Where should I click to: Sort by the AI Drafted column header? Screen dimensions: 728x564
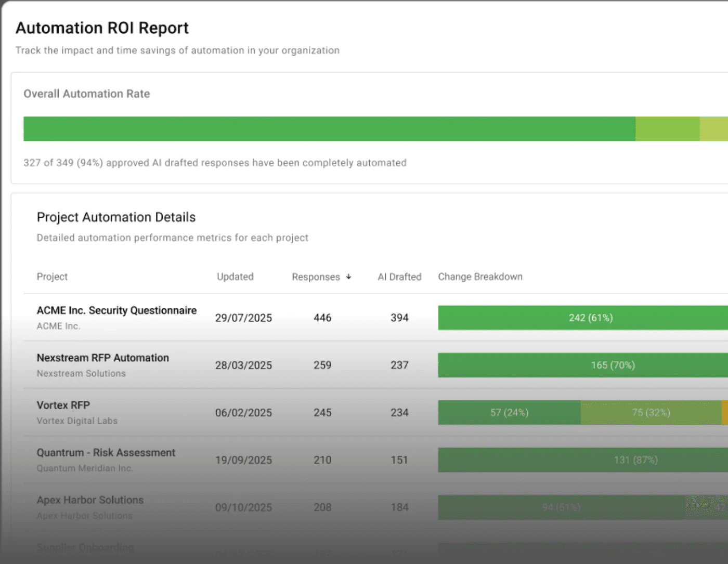[399, 277]
